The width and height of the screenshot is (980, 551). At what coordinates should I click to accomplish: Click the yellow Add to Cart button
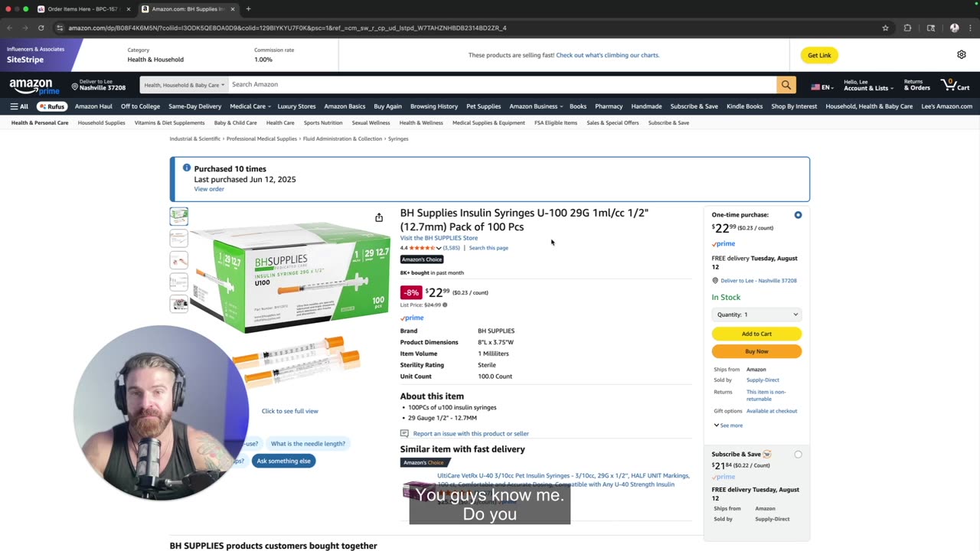tap(756, 334)
